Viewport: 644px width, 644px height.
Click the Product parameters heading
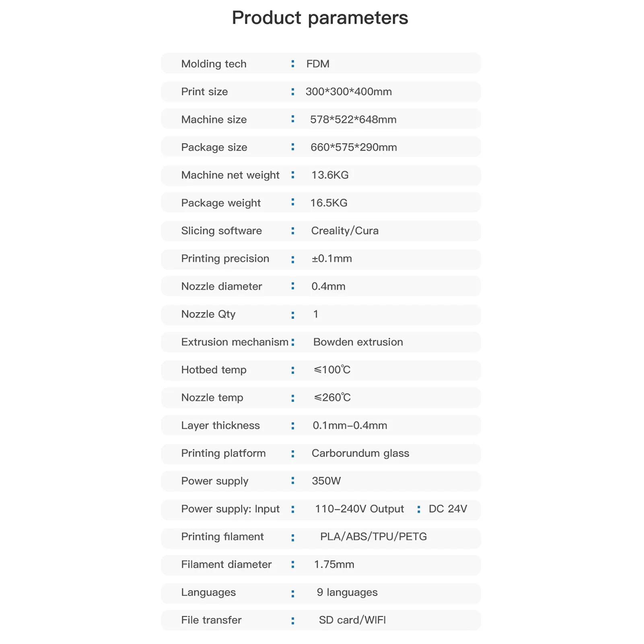tap(320, 19)
